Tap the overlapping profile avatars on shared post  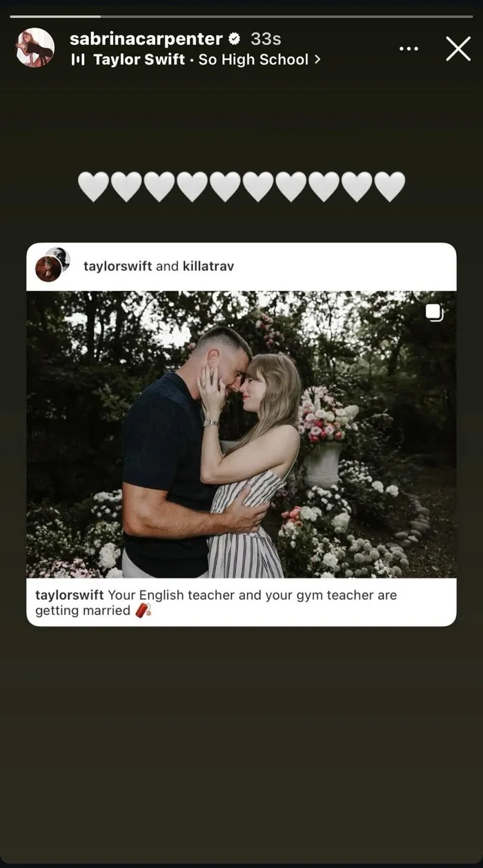click(52, 265)
